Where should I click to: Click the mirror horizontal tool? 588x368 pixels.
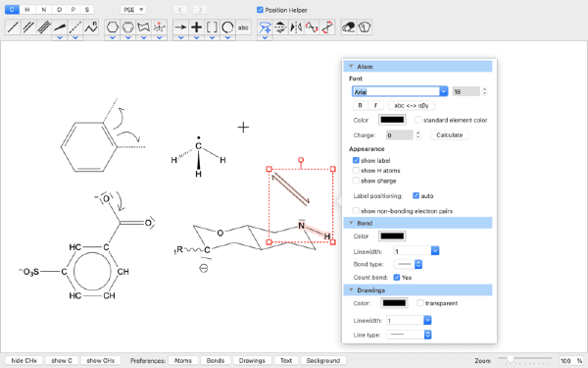click(296, 27)
